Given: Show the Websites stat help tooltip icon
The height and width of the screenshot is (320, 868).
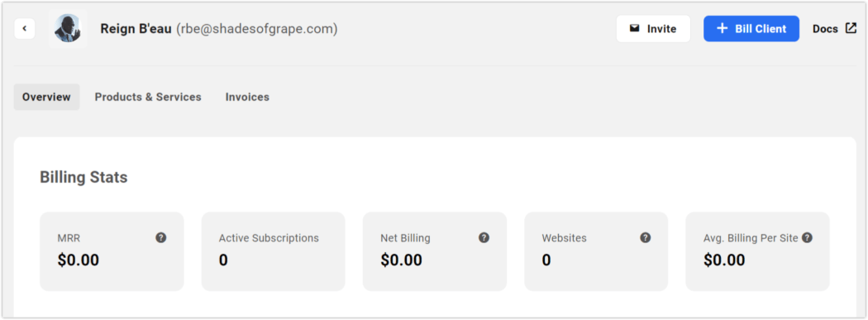Looking at the screenshot, I should pyautogui.click(x=646, y=238).
